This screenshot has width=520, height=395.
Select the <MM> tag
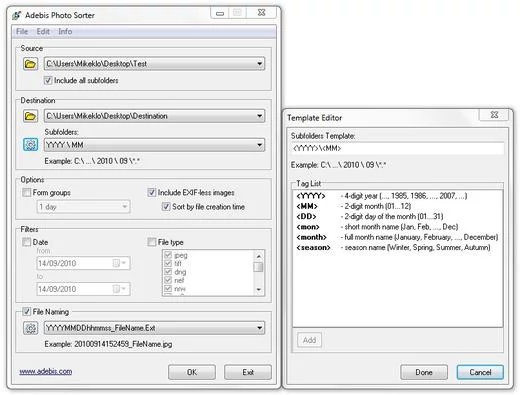(307, 206)
